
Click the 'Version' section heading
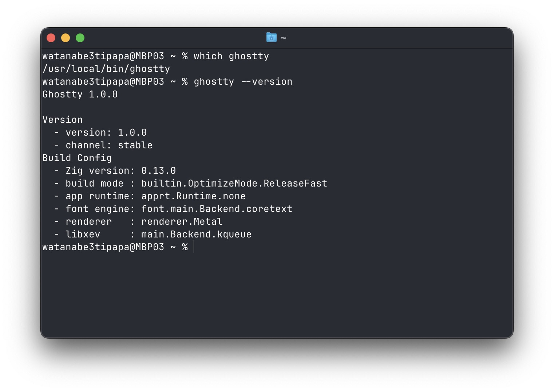tap(63, 120)
